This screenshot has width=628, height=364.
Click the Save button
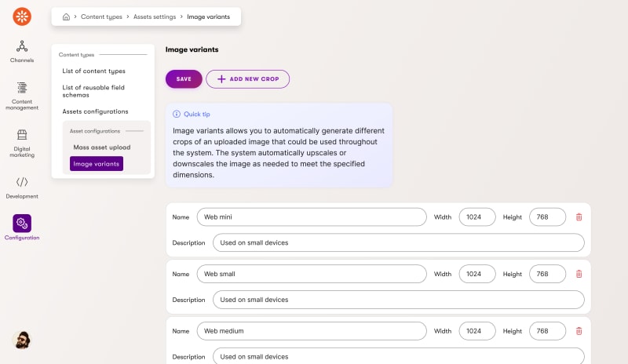pos(184,79)
